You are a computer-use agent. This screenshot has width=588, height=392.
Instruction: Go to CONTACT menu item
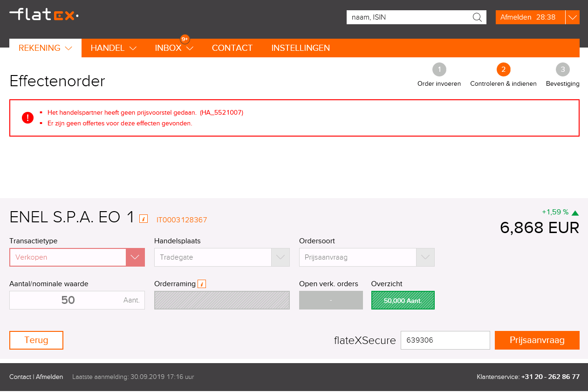(x=232, y=48)
